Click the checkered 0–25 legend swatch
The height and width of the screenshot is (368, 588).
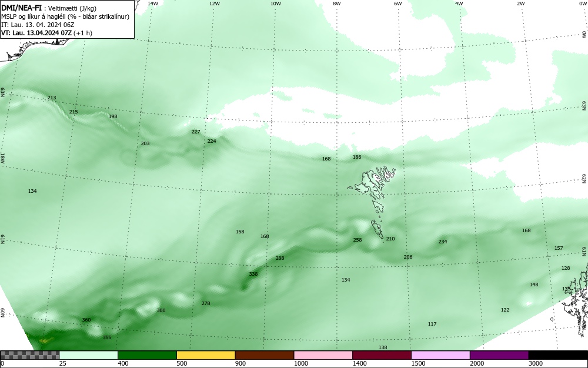pos(29,355)
